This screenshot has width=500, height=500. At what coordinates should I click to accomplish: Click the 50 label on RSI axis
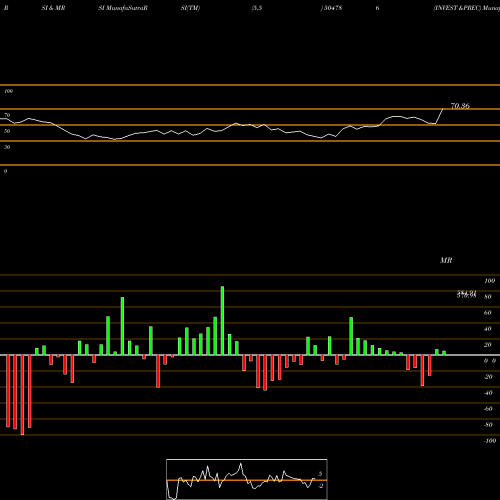coord(7,131)
